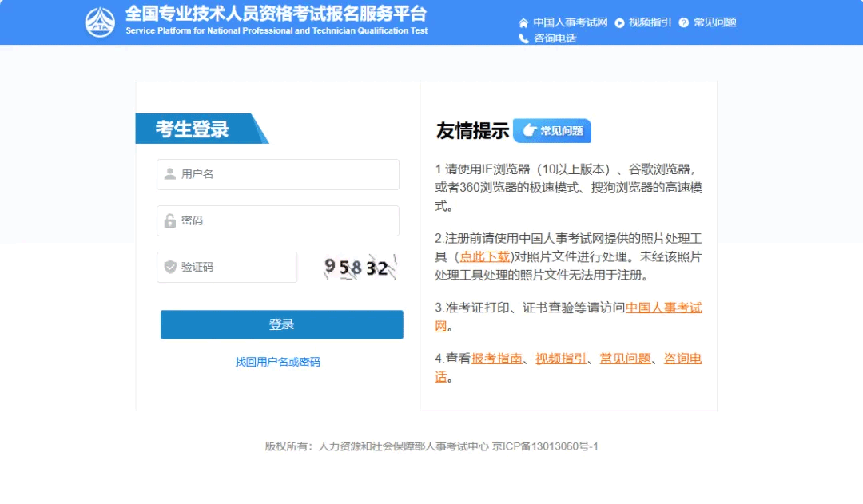
Task: Focus the 密码 input field
Action: coord(288,221)
